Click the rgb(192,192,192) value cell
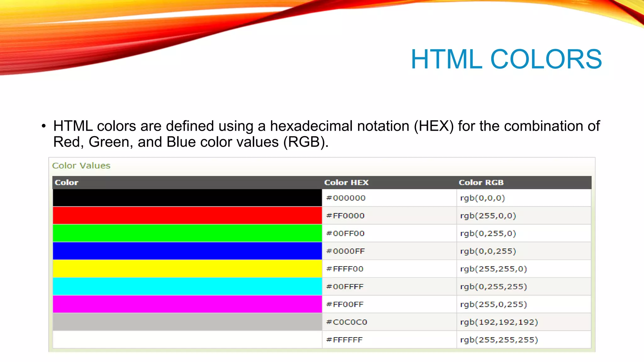The height and width of the screenshot is (362, 644). (499, 322)
